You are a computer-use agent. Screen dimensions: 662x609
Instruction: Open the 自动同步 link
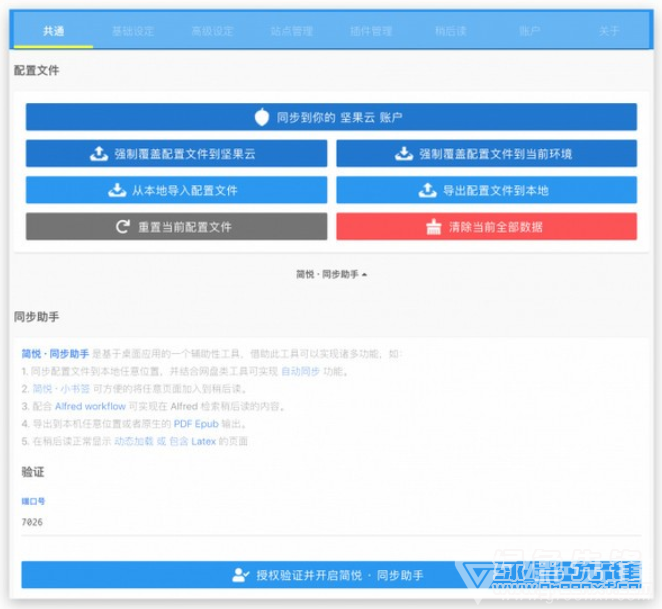coord(301,371)
